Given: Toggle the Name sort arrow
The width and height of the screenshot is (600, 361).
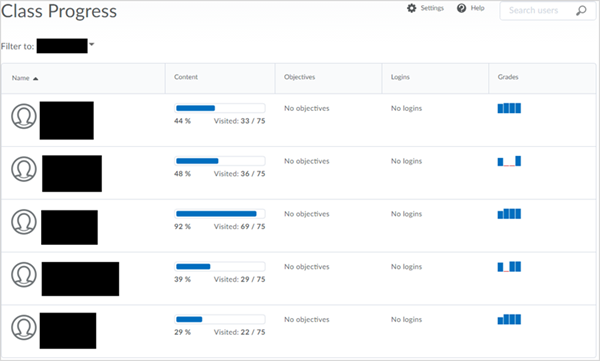Looking at the screenshot, I should [x=36, y=78].
